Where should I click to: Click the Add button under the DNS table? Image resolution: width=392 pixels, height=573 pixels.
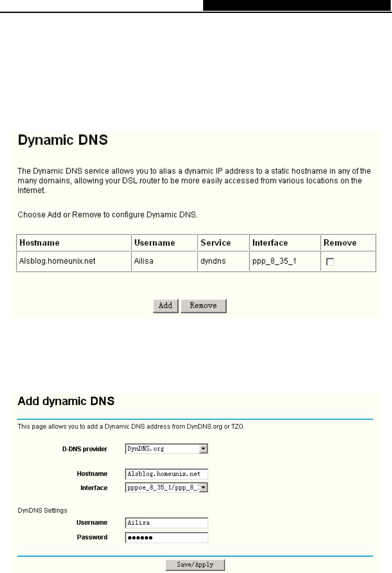[x=166, y=305]
